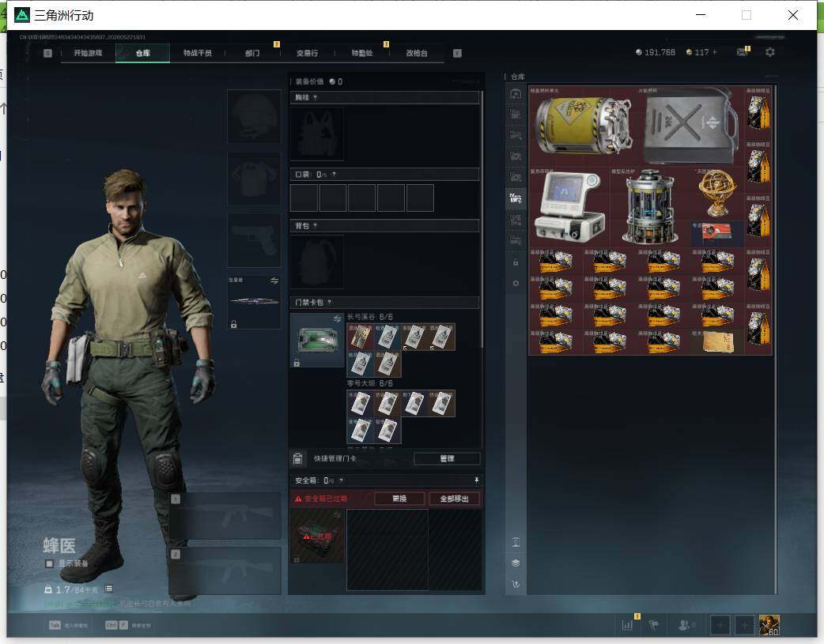This screenshot has height=644, width=824.
Task: Select the keycard case item
Action: [x=317, y=340]
